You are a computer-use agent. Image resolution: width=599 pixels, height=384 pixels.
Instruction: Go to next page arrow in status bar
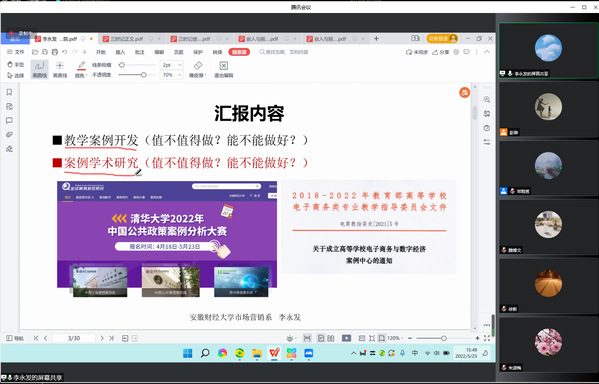click(x=102, y=338)
